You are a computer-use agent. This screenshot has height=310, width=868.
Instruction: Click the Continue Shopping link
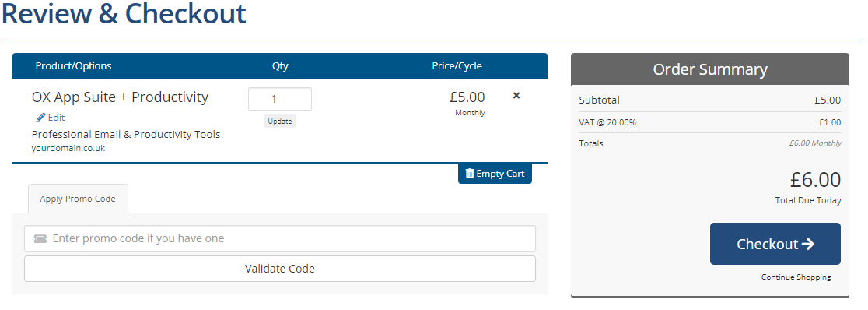pos(796,277)
